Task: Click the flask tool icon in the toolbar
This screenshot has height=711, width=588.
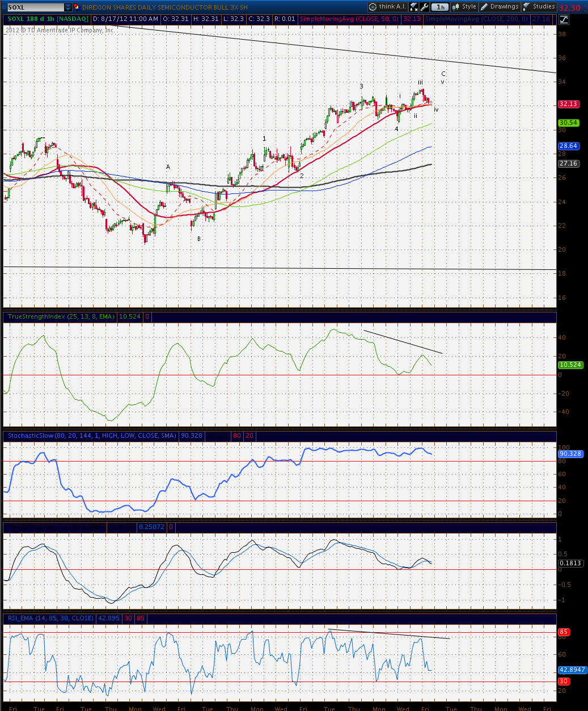Action: tap(414, 7)
